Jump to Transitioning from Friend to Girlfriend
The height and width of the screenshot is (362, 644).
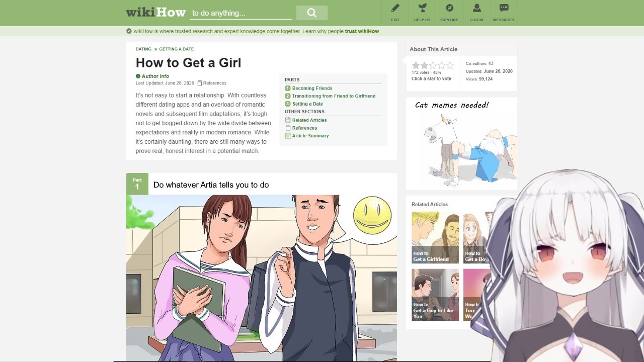[x=334, y=96]
